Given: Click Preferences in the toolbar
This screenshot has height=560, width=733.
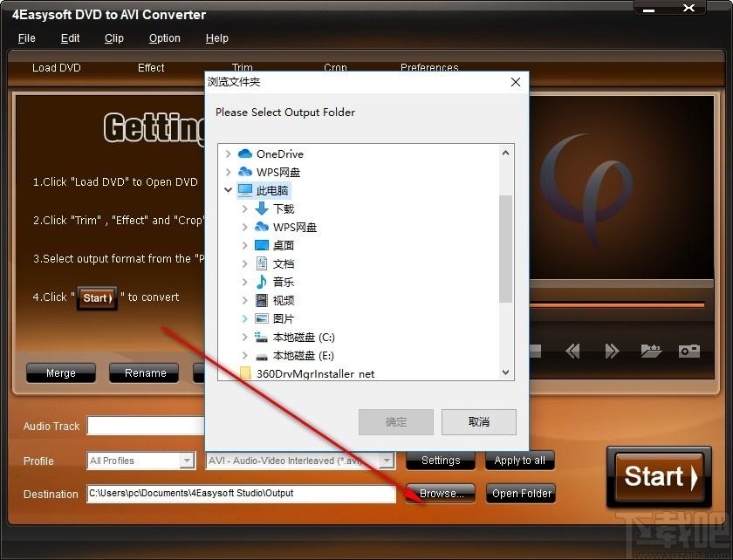Looking at the screenshot, I should 429,67.
